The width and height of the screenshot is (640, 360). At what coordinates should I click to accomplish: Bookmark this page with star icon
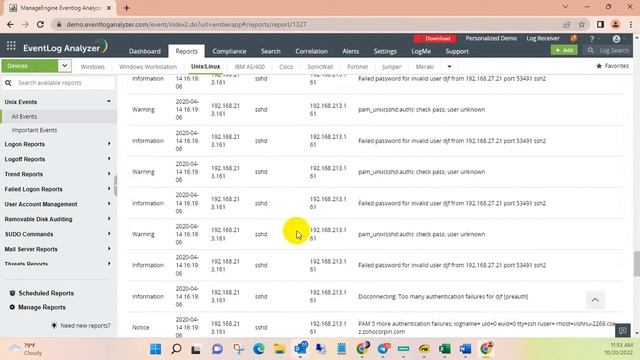click(582, 24)
